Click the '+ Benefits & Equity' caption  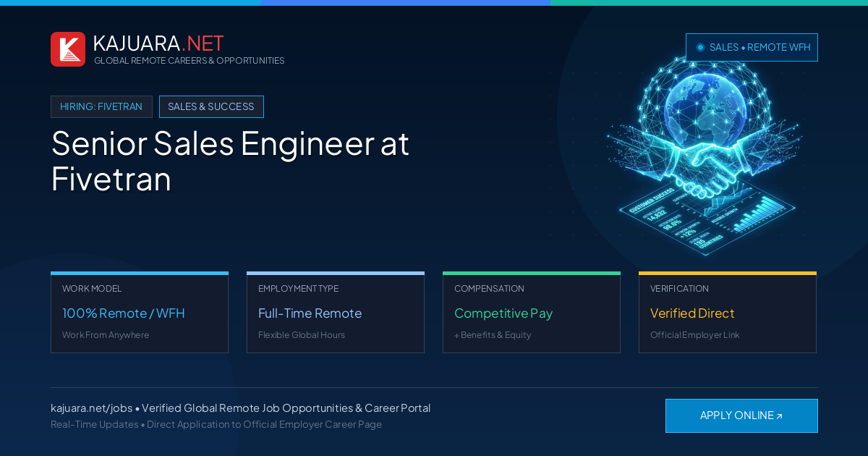pyautogui.click(x=493, y=335)
